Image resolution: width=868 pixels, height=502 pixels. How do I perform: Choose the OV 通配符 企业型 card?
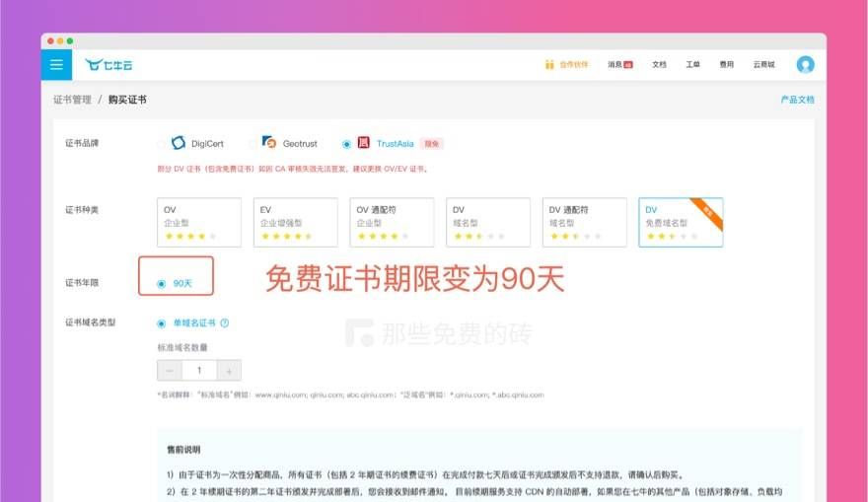pos(392,222)
